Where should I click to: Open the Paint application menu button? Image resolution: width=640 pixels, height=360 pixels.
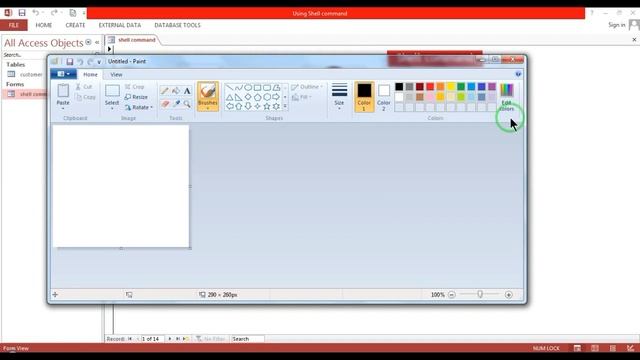coord(63,74)
